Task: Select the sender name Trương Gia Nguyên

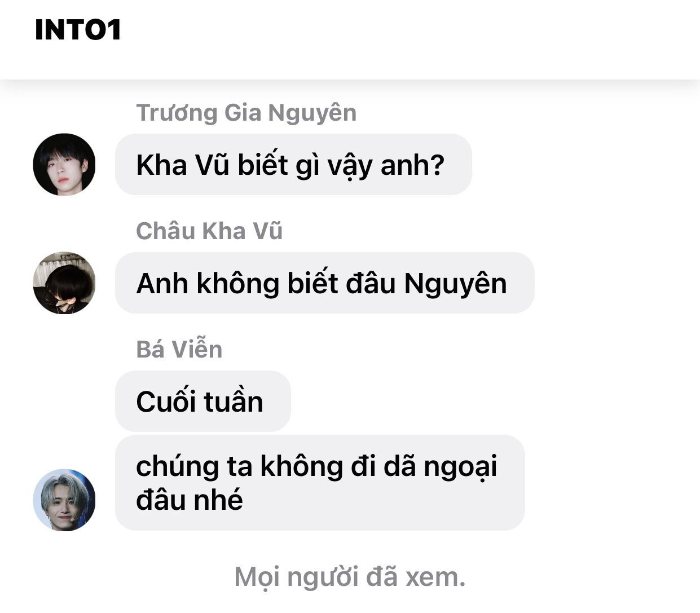Action: pos(246,113)
